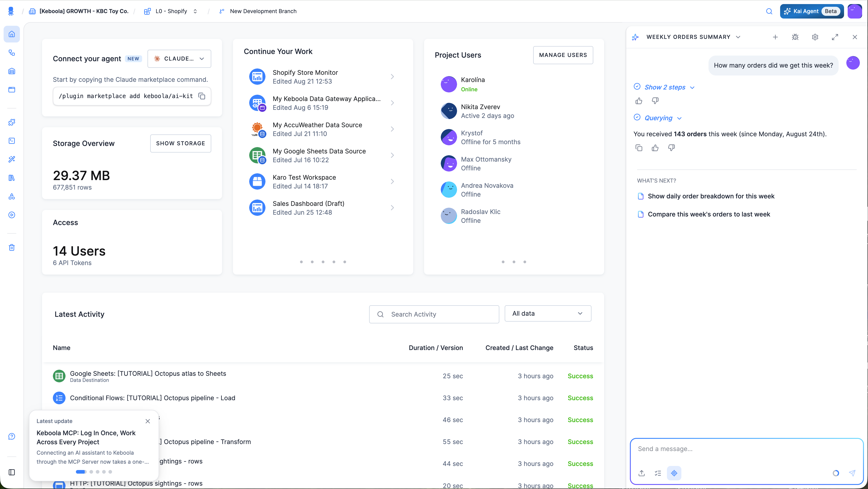Click Show Storage button
This screenshot has width=868, height=489.
[181, 143]
